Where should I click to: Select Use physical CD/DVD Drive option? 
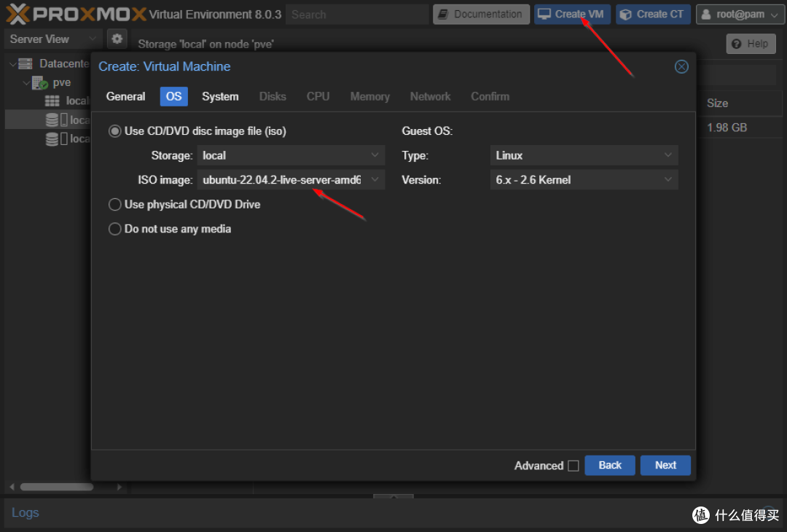(115, 205)
